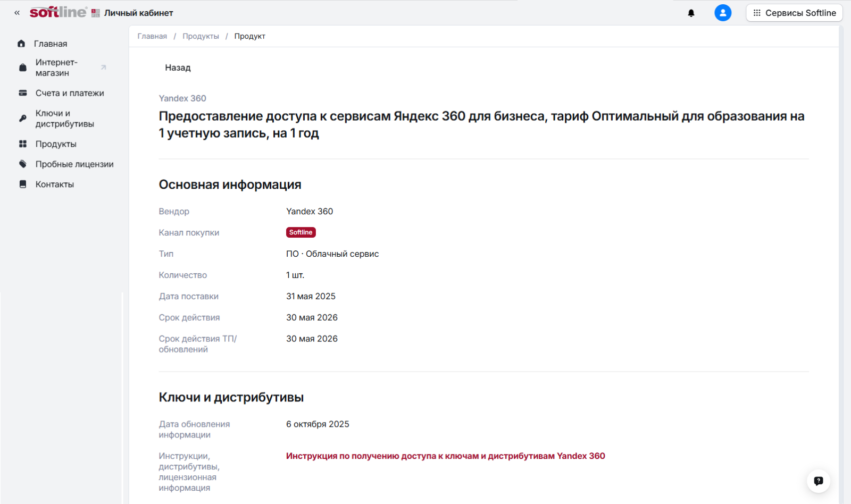Screen dimensions: 851x504
Task: Click the key icon for Ключи и дистрибутивы
Action: (x=23, y=119)
